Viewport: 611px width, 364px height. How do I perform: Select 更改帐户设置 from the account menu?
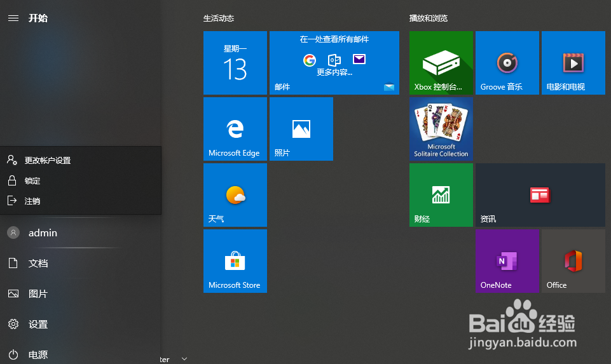pos(81,160)
